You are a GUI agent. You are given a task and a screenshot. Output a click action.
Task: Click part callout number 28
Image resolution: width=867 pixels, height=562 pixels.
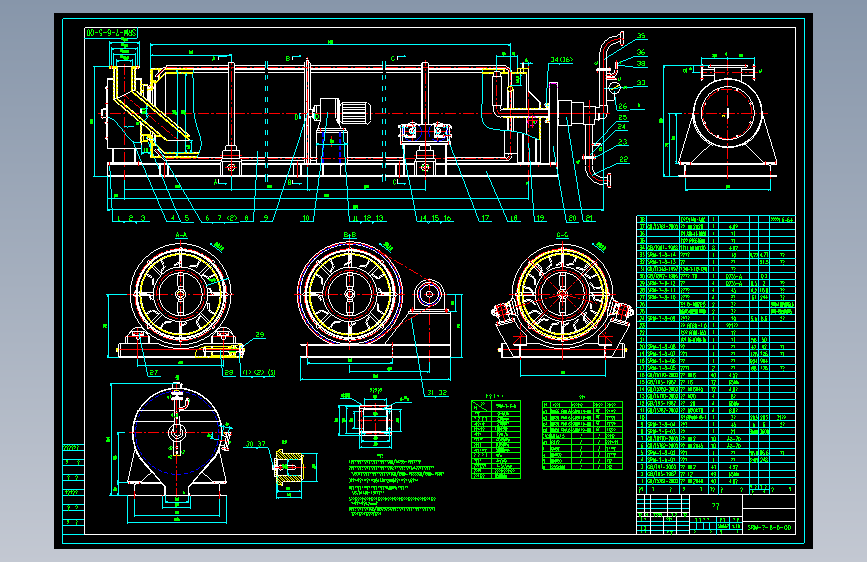[x=229, y=373]
